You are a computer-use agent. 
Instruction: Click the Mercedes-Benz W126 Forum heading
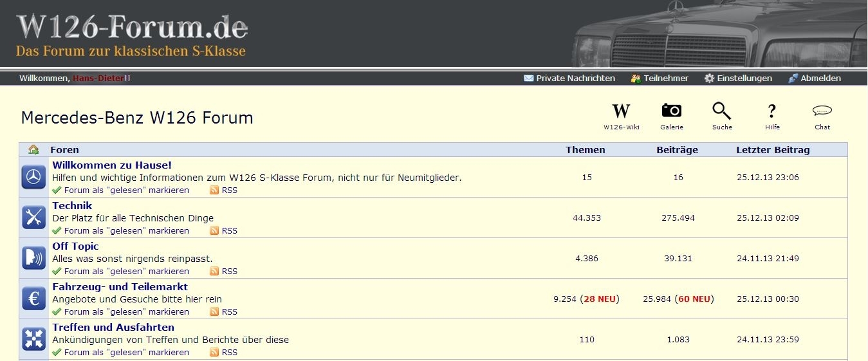click(137, 118)
